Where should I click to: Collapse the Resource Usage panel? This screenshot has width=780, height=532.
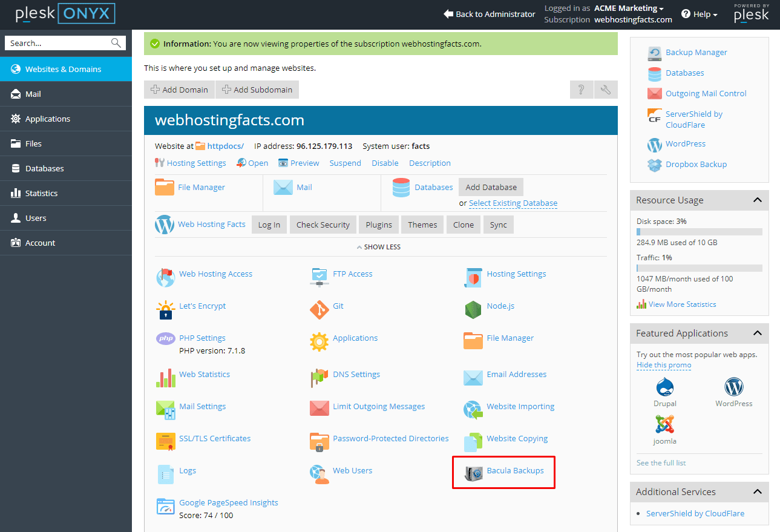click(757, 200)
